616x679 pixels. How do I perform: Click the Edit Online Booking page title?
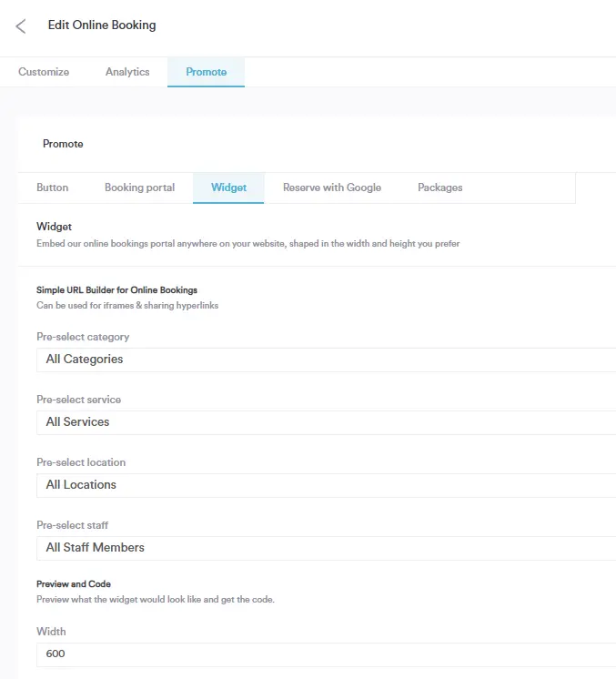[x=102, y=25]
